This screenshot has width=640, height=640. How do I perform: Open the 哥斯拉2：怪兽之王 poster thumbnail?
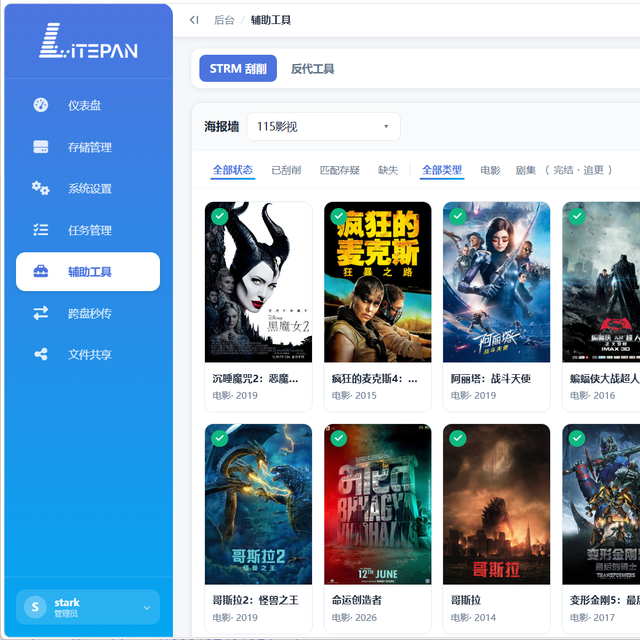point(258,504)
